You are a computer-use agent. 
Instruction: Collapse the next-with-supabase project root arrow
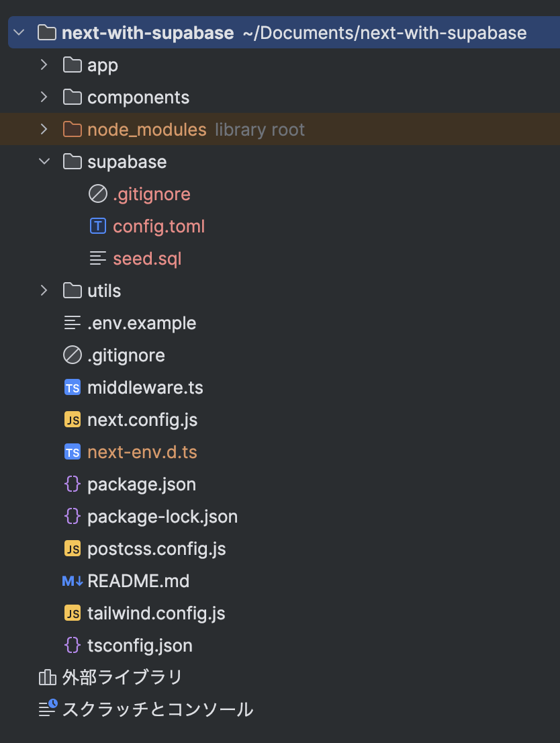[19, 33]
